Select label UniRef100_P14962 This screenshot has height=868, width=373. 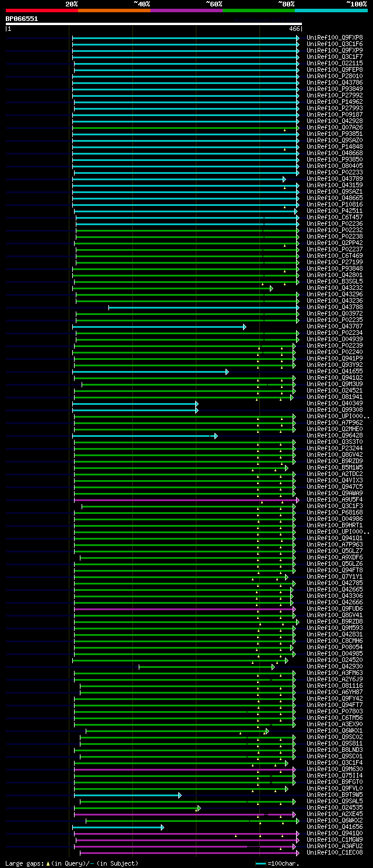335,101
